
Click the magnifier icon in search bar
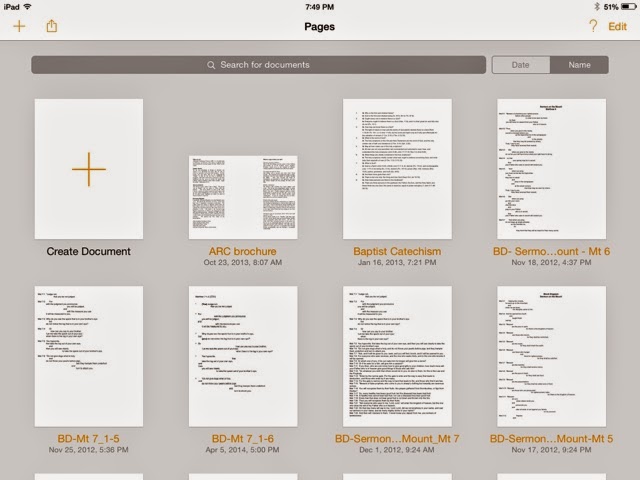click(211, 65)
